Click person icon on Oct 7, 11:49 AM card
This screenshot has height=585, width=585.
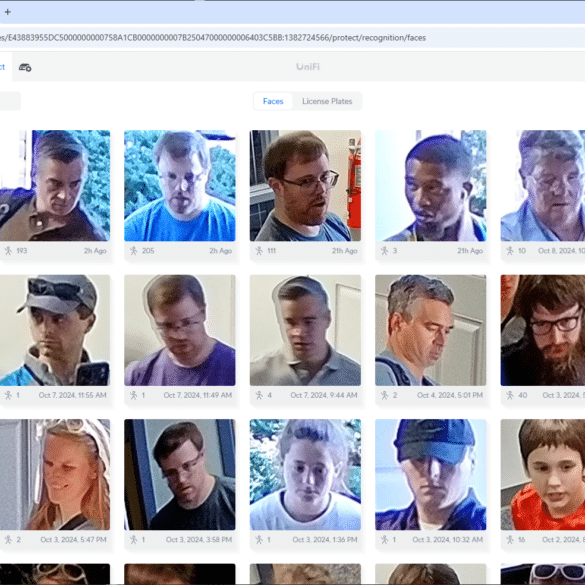134,395
